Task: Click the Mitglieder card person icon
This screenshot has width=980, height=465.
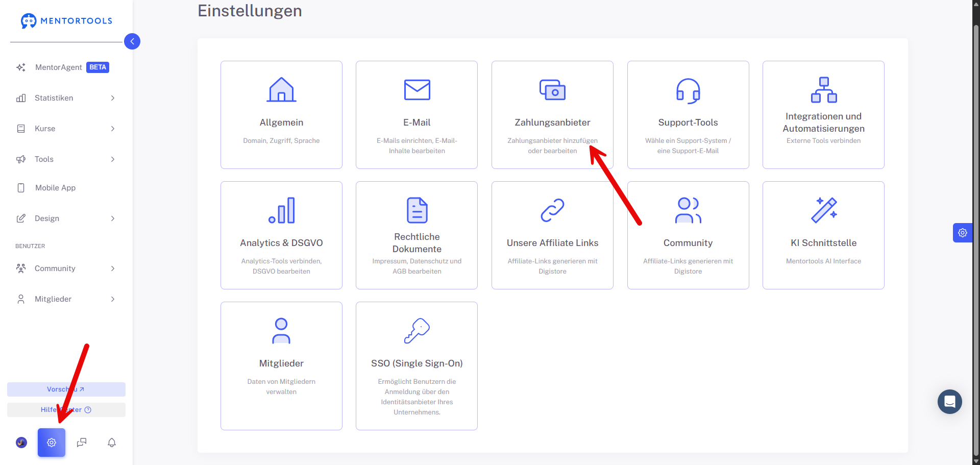Action: [281, 331]
